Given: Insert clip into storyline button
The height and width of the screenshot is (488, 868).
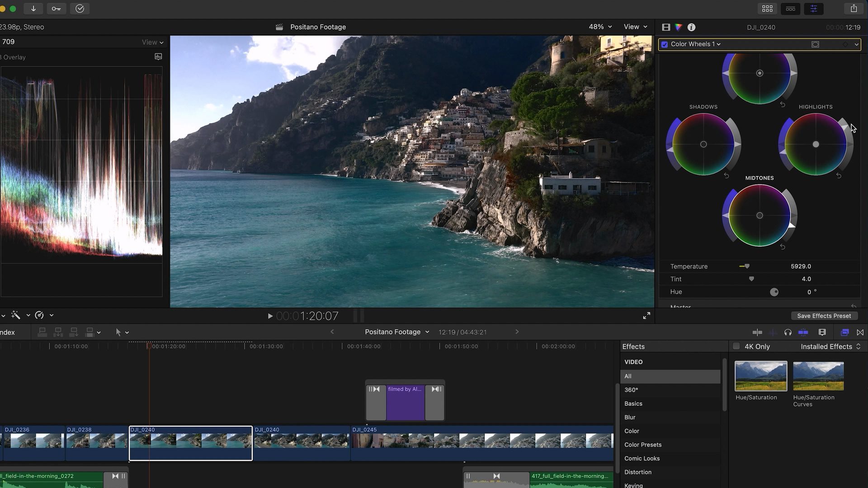Looking at the screenshot, I should pyautogui.click(x=58, y=332).
